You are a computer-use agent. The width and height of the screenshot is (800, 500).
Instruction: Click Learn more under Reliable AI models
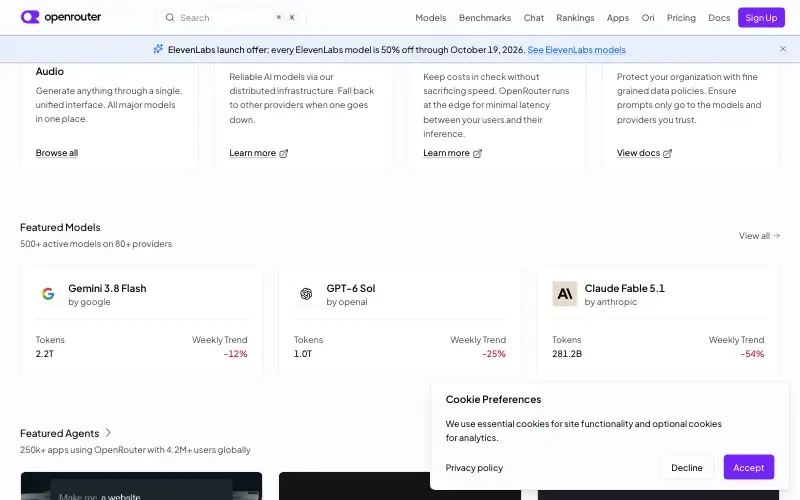[x=253, y=153]
